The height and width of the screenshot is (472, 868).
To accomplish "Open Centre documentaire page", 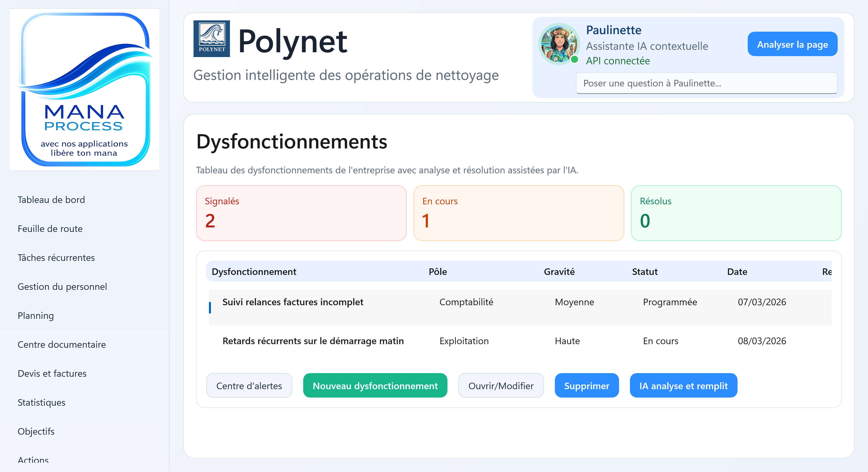I will (62, 345).
